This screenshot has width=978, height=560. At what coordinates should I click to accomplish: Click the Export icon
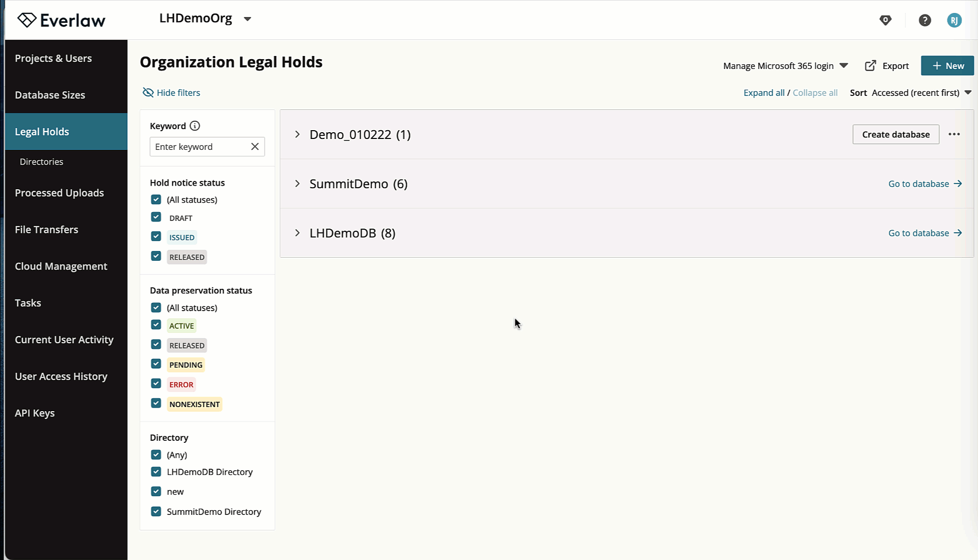click(871, 66)
